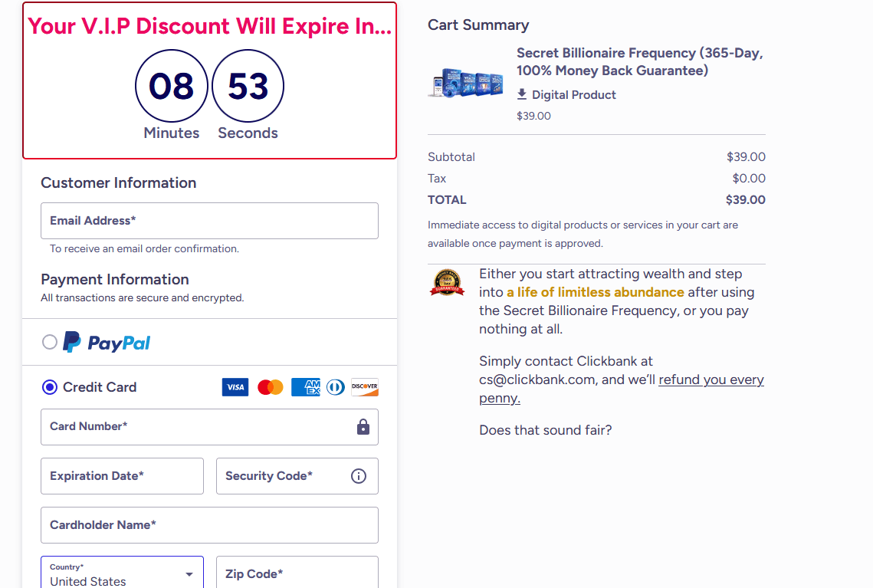Click the refund you every penny link

click(x=711, y=379)
